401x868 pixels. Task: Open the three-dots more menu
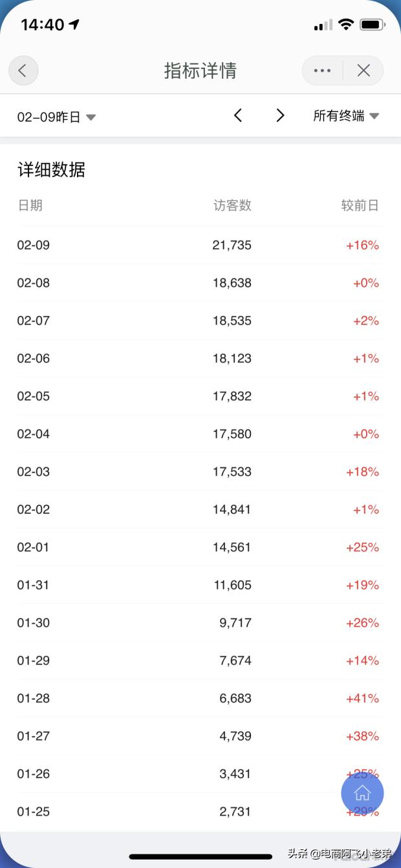[x=322, y=70]
